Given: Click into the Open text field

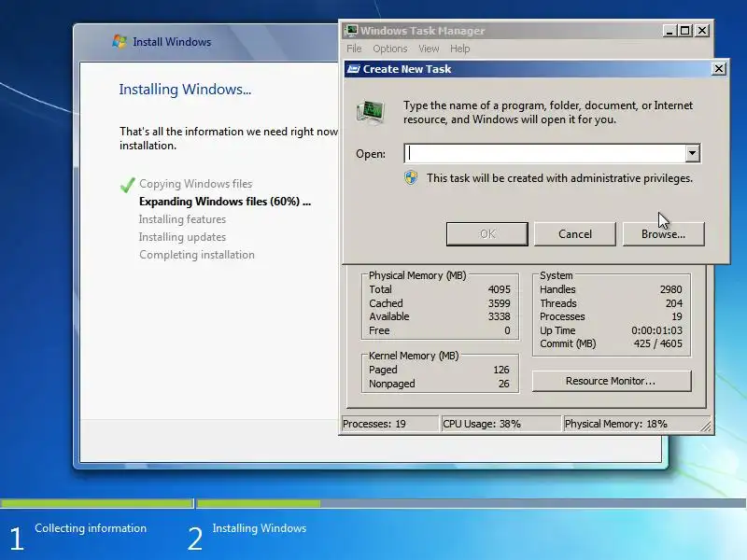Looking at the screenshot, I should (x=545, y=153).
